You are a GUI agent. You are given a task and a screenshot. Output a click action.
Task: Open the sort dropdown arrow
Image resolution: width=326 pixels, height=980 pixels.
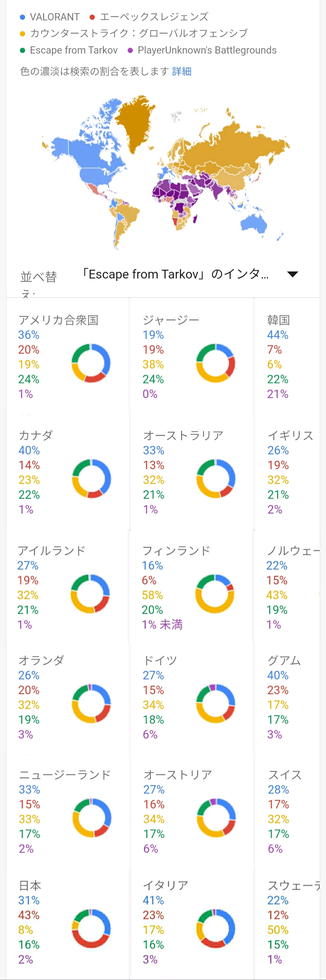(292, 274)
